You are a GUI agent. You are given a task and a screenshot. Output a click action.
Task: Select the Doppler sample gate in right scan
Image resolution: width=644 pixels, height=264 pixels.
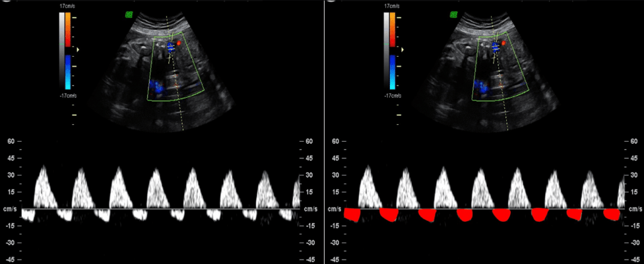(x=496, y=46)
